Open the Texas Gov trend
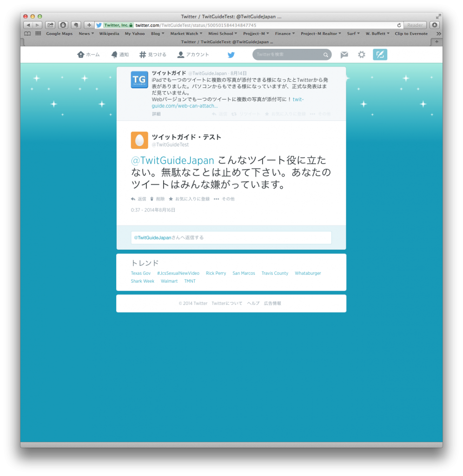 point(140,273)
